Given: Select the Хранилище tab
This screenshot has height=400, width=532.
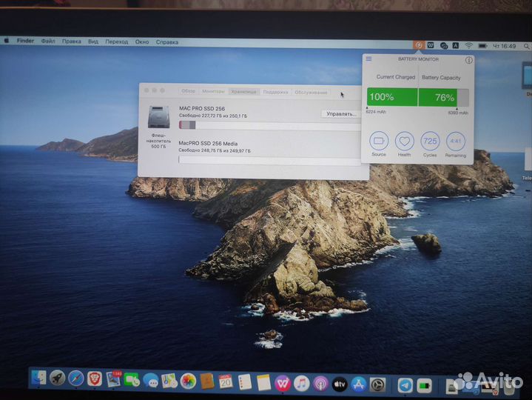Looking at the screenshot, I should (243, 92).
